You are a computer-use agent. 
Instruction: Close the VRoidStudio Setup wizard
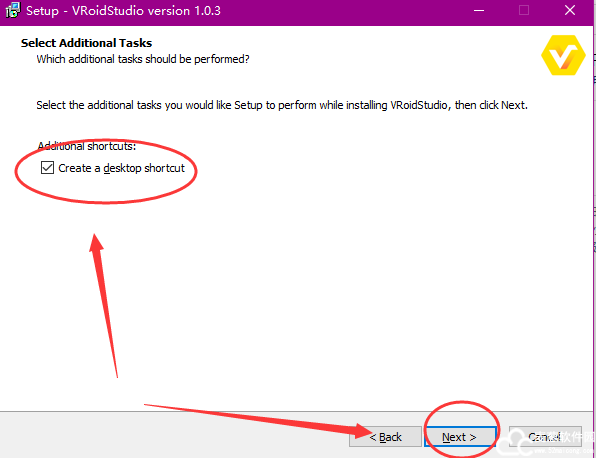(x=570, y=10)
